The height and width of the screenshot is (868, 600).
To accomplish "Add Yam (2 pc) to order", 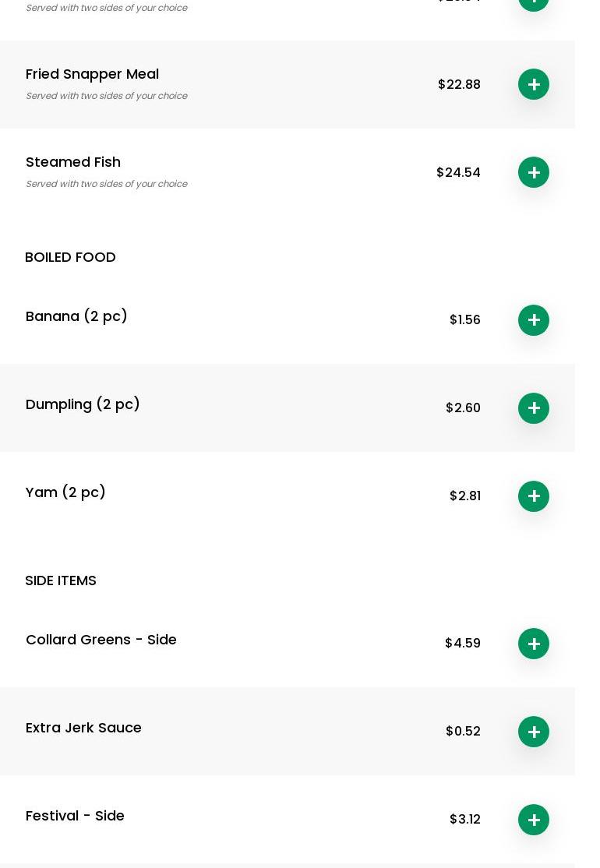I will coord(534,496).
